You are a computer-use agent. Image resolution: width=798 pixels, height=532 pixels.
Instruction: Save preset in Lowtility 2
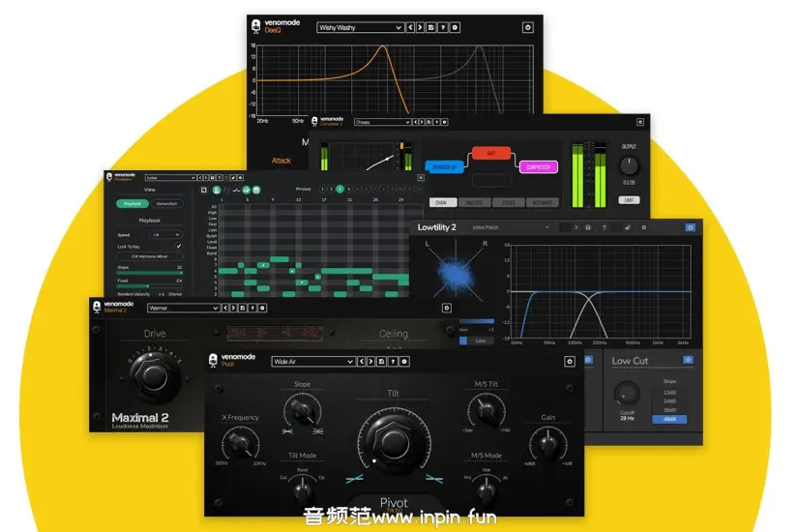click(x=588, y=227)
